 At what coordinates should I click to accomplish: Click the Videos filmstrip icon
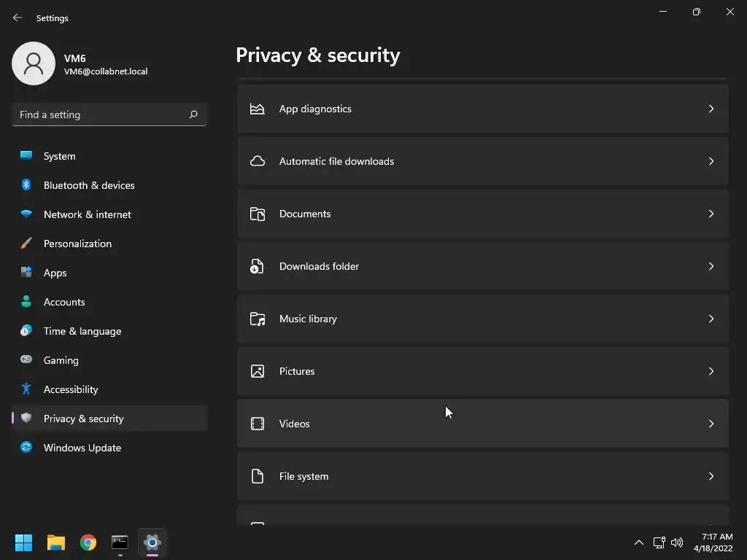[258, 424]
